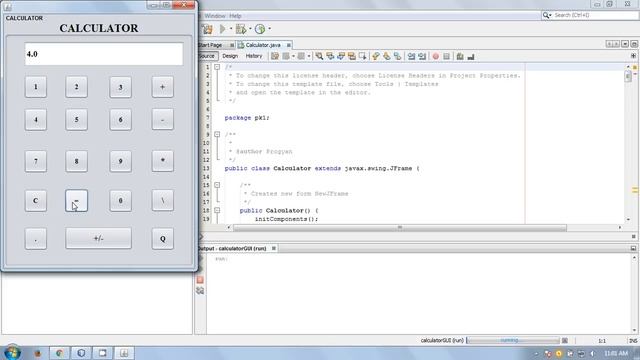The height and width of the screenshot is (360, 640).
Task: Click calculator digit 1 button
Action: click(x=36, y=87)
